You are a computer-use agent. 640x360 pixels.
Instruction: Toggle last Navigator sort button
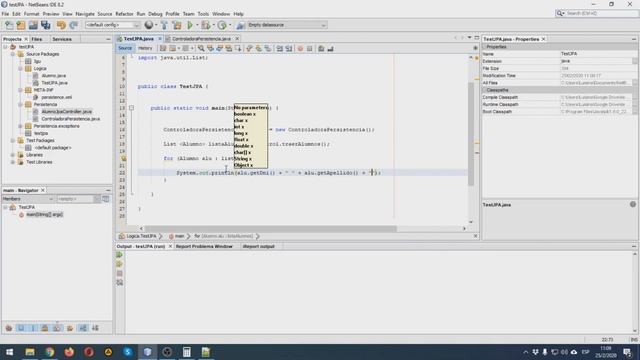[x=95, y=328]
